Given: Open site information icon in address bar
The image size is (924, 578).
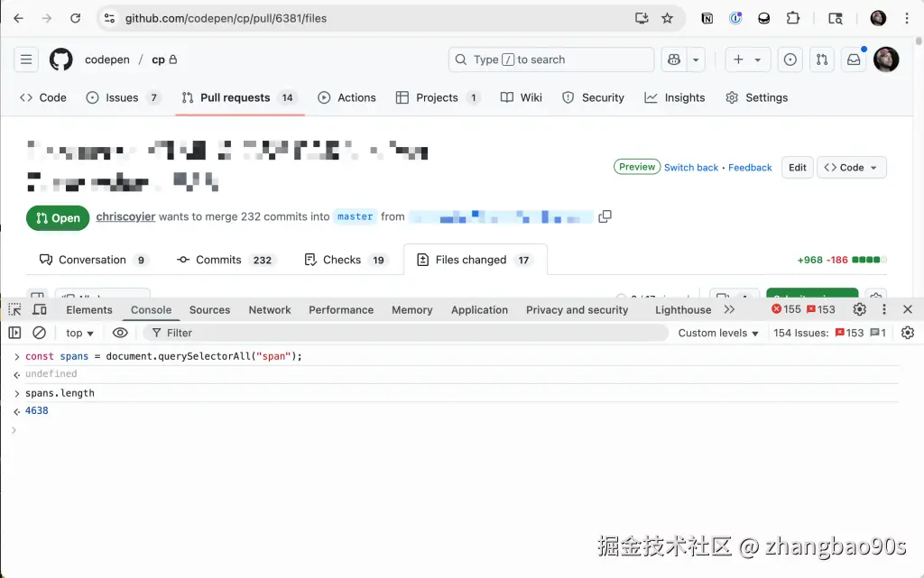Looking at the screenshot, I should point(109,18).
